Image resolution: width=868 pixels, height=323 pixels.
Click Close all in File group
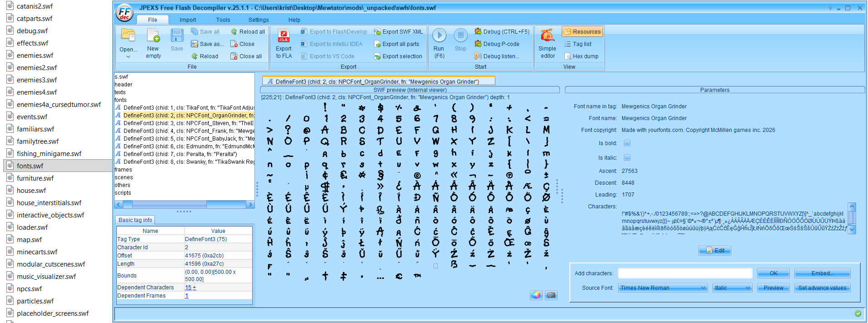[x=246, y=56]
